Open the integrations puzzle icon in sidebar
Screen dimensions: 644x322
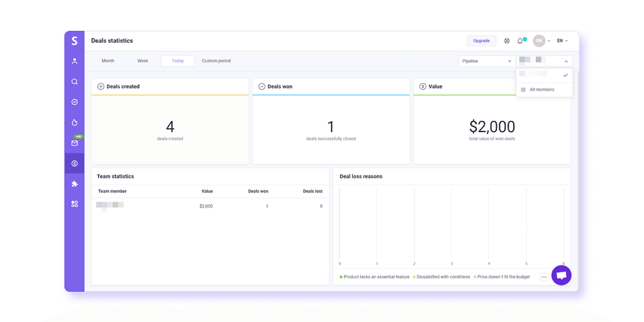(x=74, y=184)
